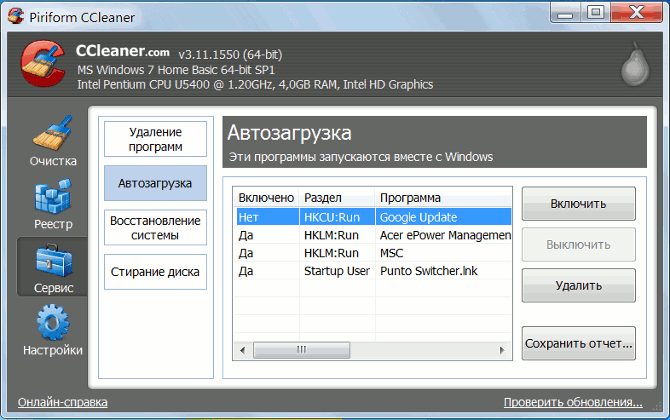The height and width of the screenshot is (420, 670).
Task: Click horizontal scrollbar left arrow
Action: pyautogui.click(x=243, y=350)
